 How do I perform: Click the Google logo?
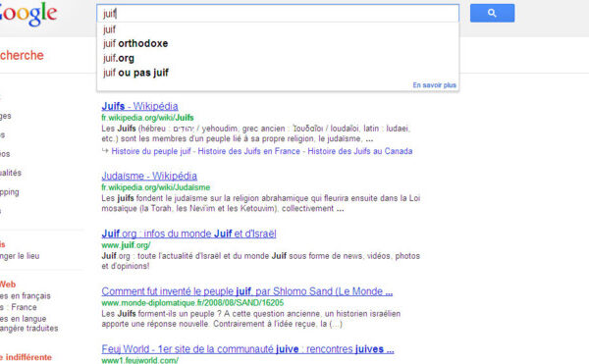pyautogui.click(x=27, y=15)
